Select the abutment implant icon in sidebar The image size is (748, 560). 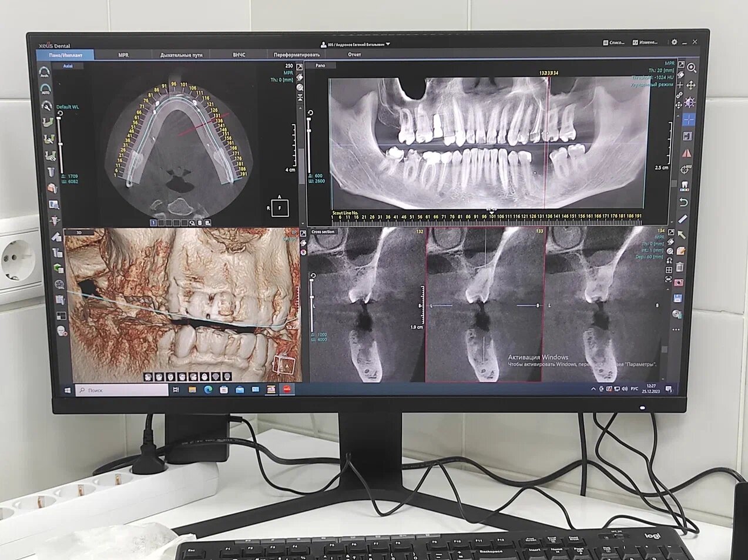(55, 221)
